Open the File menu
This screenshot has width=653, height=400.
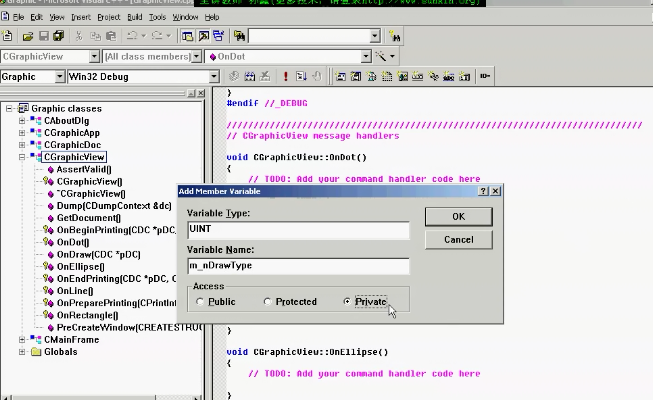[18, 17]
